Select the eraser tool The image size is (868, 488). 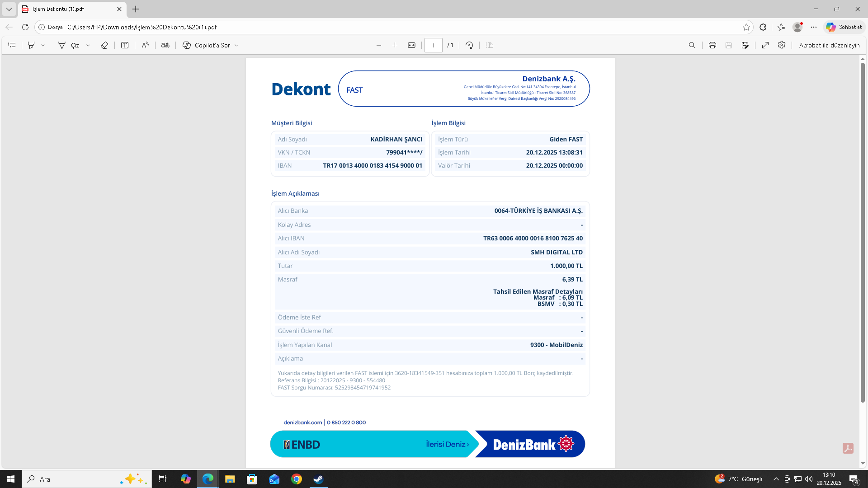coord(104,45)
